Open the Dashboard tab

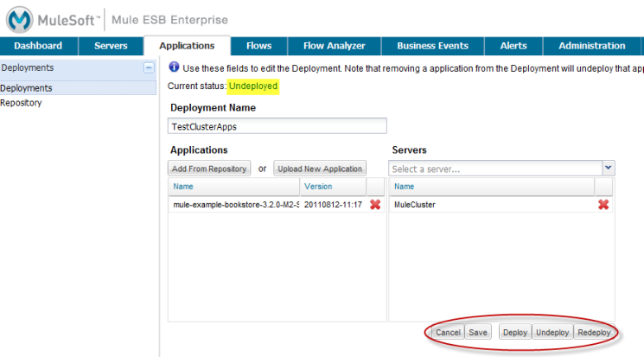pos(38,46)
